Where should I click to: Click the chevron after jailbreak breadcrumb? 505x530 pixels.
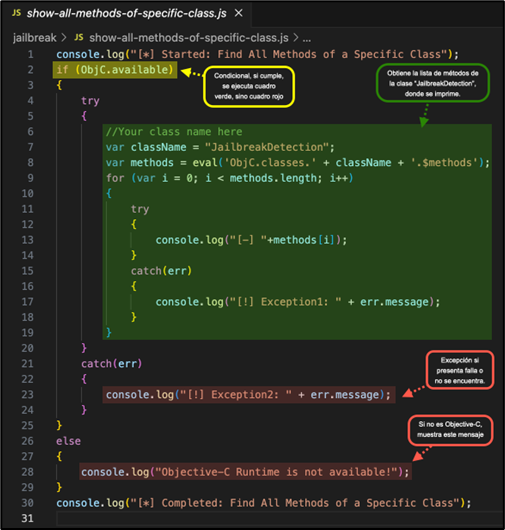(x=64, y=38)
